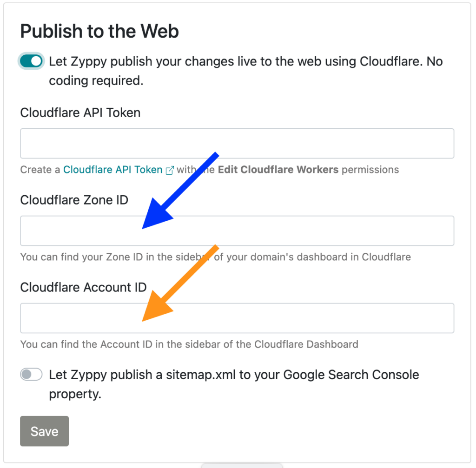Click the "Cloudflare API Token" field label
Screen dimensions: 476x468
80,112
